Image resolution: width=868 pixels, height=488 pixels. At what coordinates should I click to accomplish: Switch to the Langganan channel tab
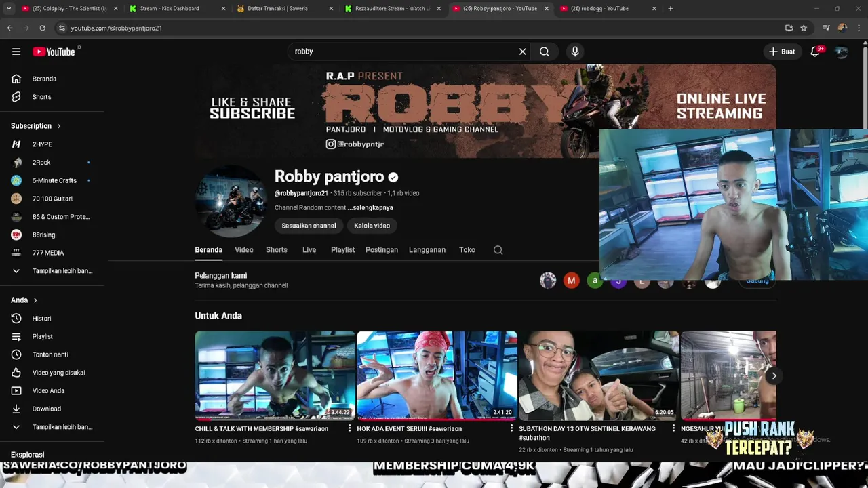(x=427, y=250)
